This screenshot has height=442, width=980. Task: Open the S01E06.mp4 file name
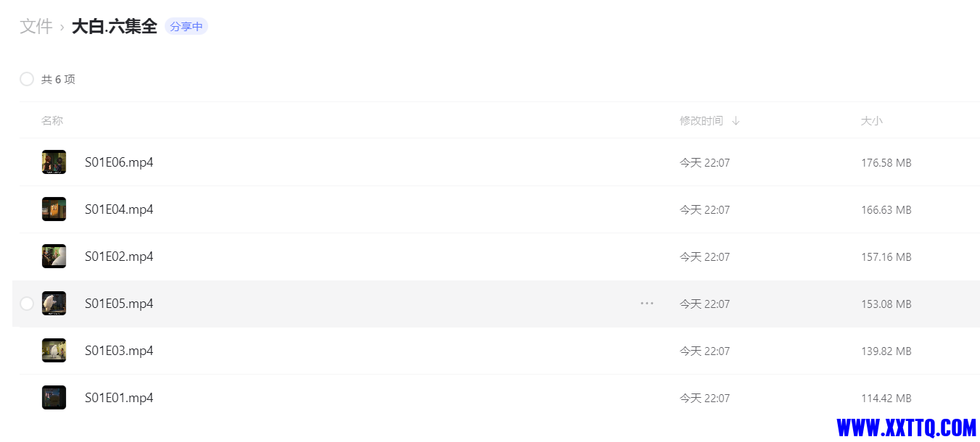tap(119, 162)
